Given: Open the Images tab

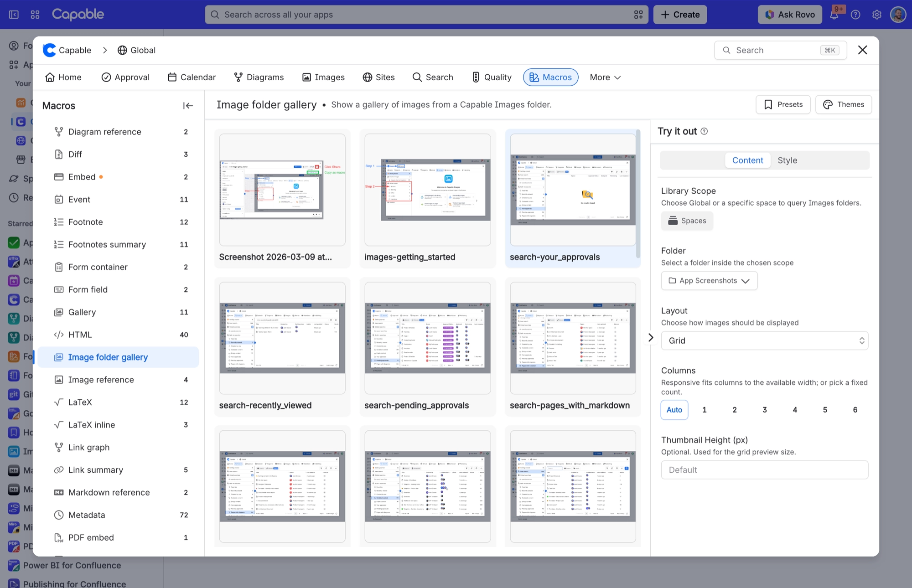Looking at the screenshot, I should (x=323, y=77).
